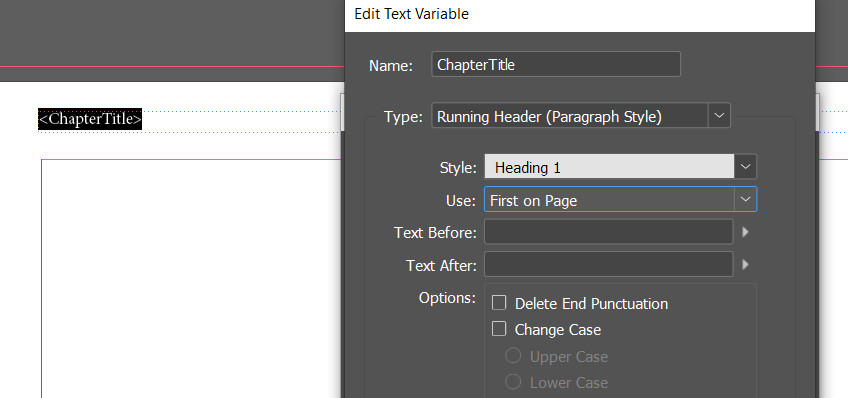Image resolution: width=848 pixels, height=398 pixels.
Task: Click the Text Before input field
Action: [x=608, y=232]
